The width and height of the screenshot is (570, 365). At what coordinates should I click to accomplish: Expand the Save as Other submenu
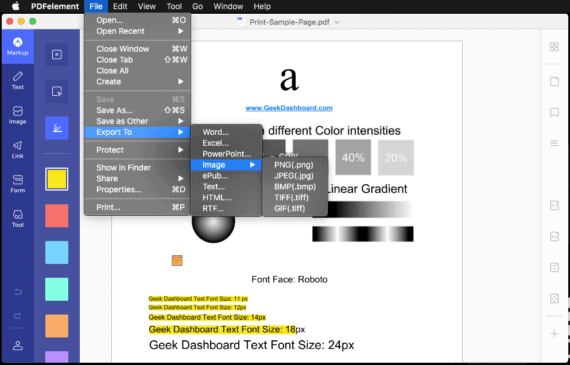point(137,121)
